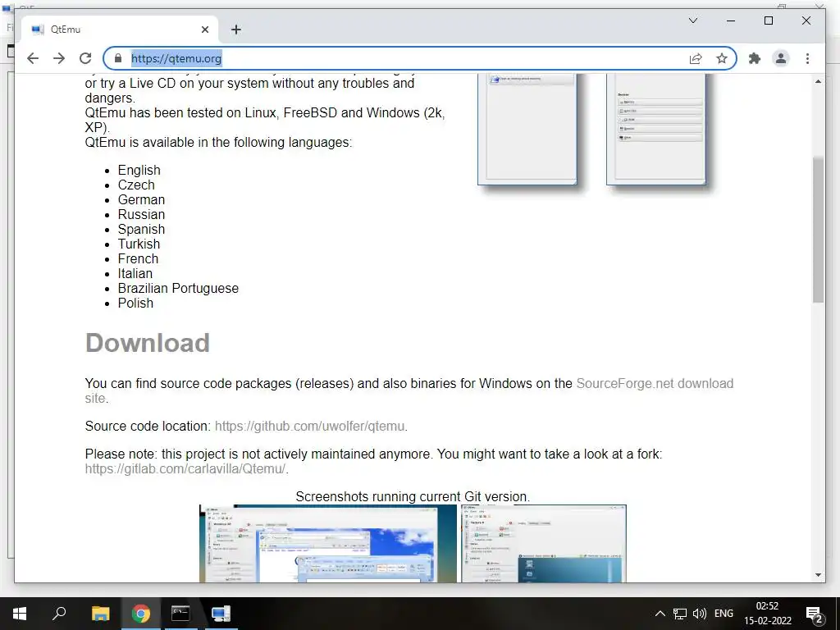Select the QtEmu browser tab

120,30
